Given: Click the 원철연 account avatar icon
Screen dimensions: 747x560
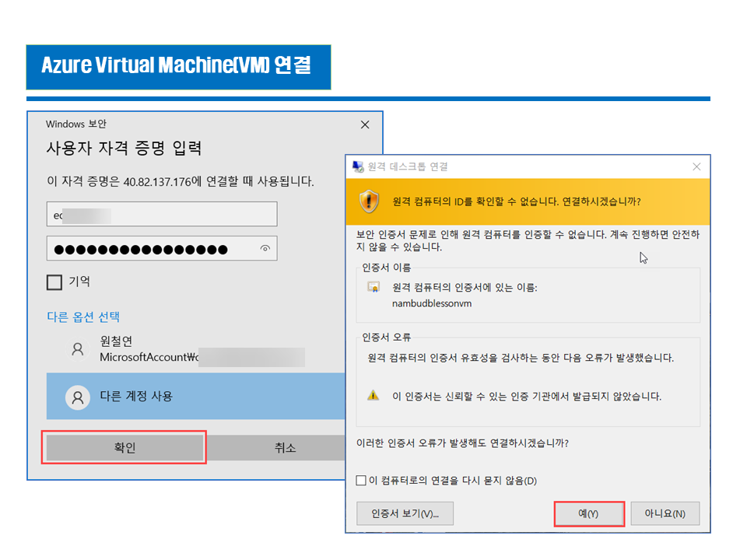Looking at the screenshot, I should [77, 349].
